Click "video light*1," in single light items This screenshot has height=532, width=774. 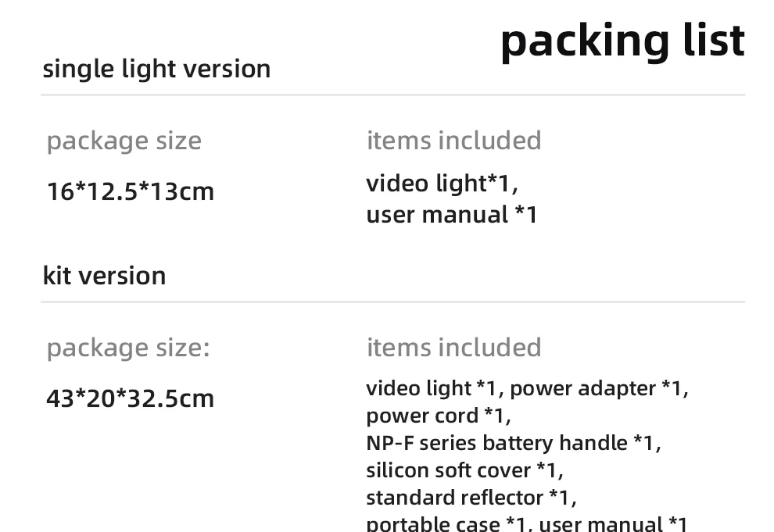click(442, 184)
